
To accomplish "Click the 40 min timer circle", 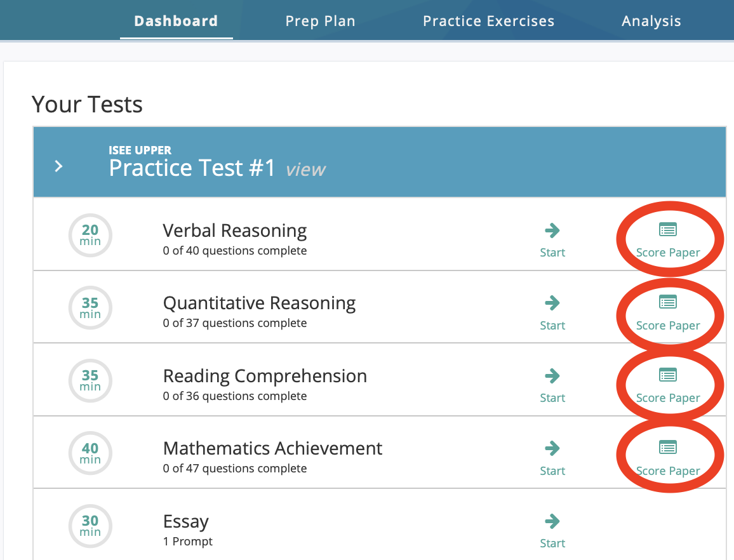I will [90, 453].
